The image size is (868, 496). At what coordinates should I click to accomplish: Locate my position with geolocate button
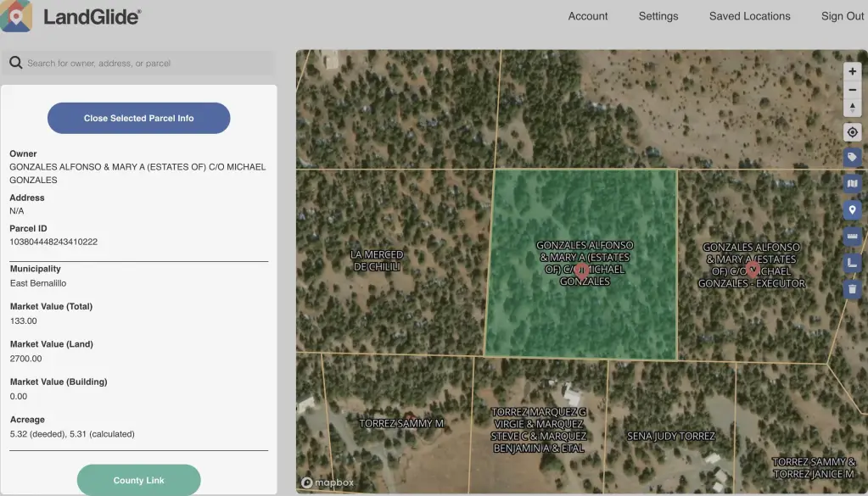pos(853,132)
